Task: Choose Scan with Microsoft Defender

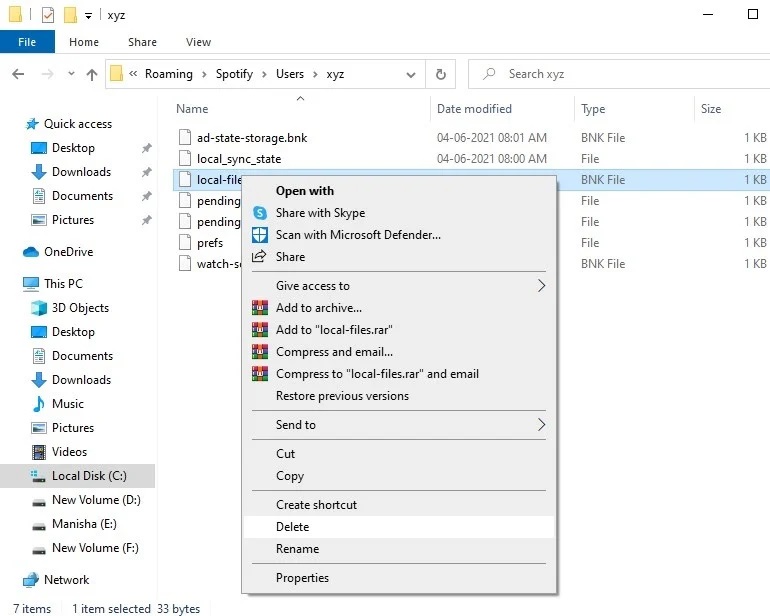Action: tap(358, 235)
